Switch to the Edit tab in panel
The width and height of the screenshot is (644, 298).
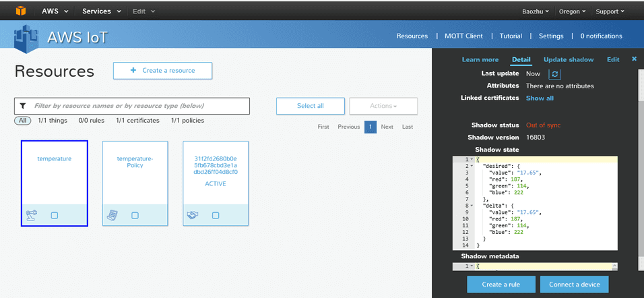613,59
